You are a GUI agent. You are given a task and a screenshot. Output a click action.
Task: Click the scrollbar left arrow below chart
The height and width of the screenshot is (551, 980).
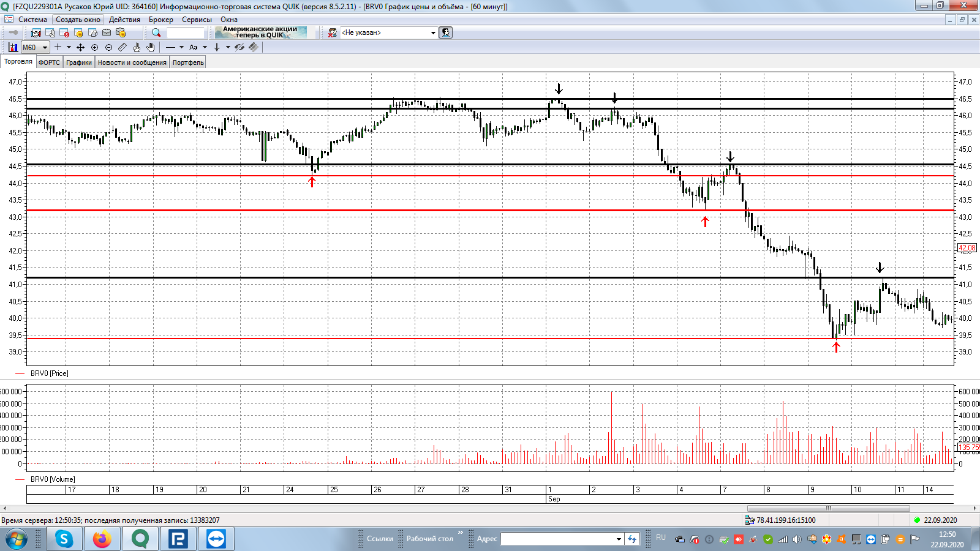point(5,508)
